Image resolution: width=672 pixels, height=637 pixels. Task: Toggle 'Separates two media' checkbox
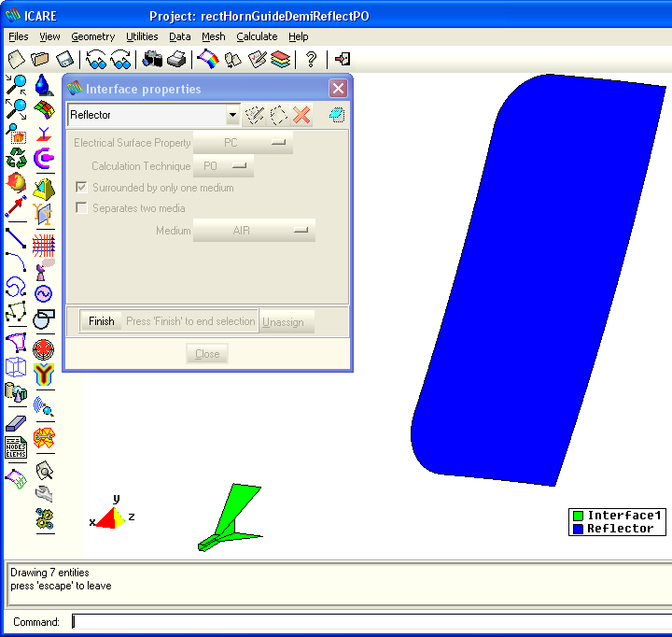click(x=81, y=208)
